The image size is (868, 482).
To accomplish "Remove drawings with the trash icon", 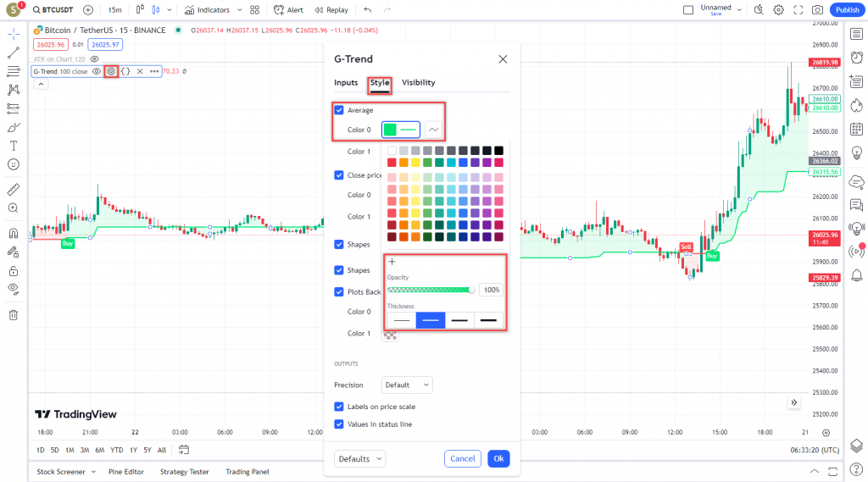I will (x=14, y=315).
